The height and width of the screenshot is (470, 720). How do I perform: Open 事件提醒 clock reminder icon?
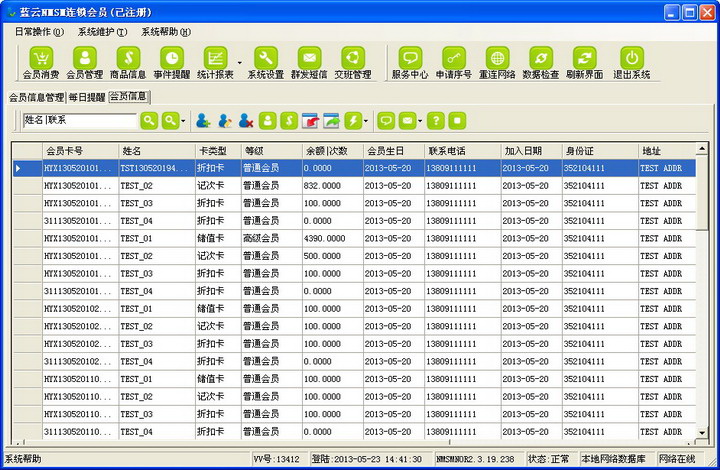(x=172, y=58)
